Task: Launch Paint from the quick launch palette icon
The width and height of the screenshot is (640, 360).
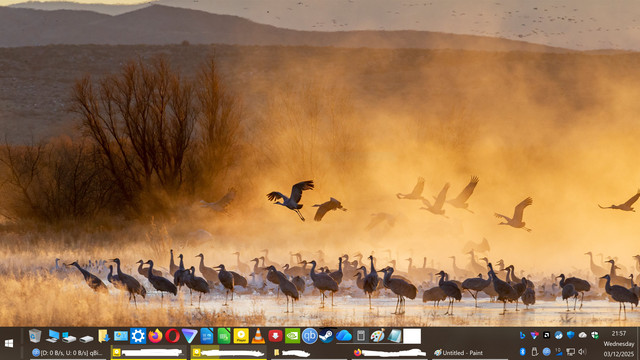Action: 378,336
